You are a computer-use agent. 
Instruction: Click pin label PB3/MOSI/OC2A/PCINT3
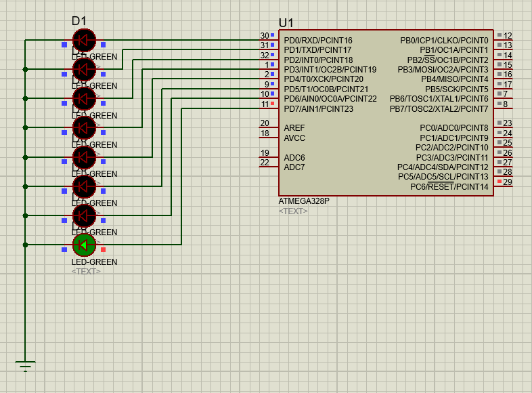coord(443,70)
